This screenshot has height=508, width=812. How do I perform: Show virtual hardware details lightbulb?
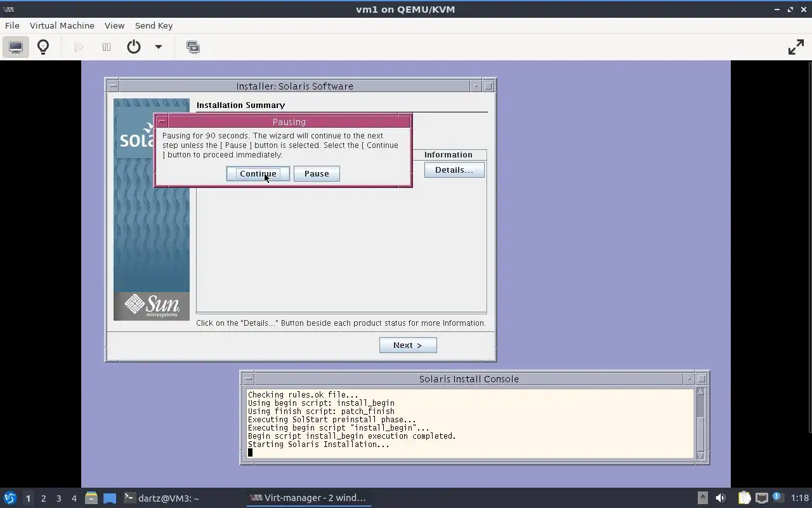[43, 47]
